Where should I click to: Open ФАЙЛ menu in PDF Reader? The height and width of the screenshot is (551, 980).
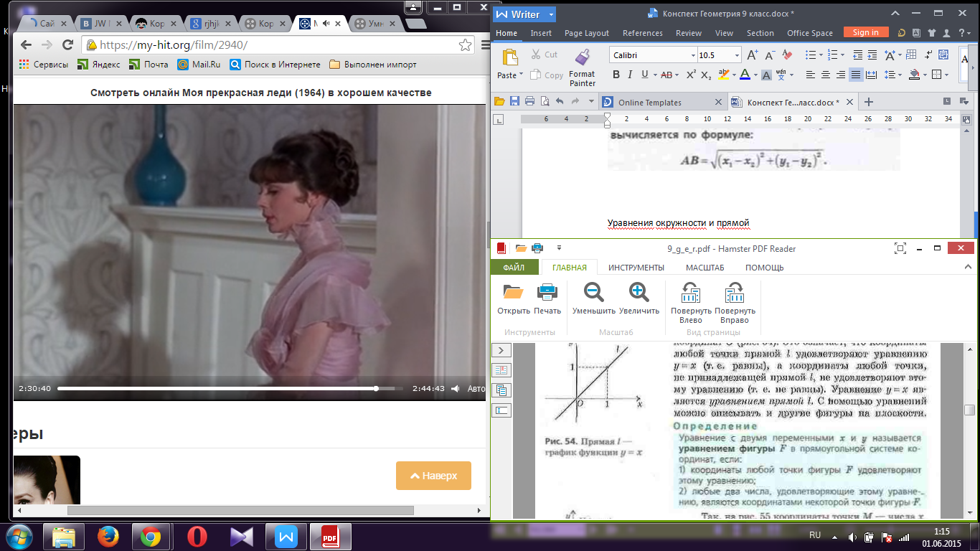(x=513, y=268)
